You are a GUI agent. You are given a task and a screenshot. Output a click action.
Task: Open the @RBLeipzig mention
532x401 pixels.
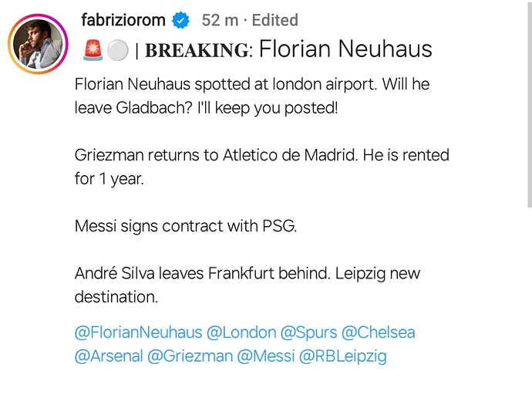(x=342, y=356)
